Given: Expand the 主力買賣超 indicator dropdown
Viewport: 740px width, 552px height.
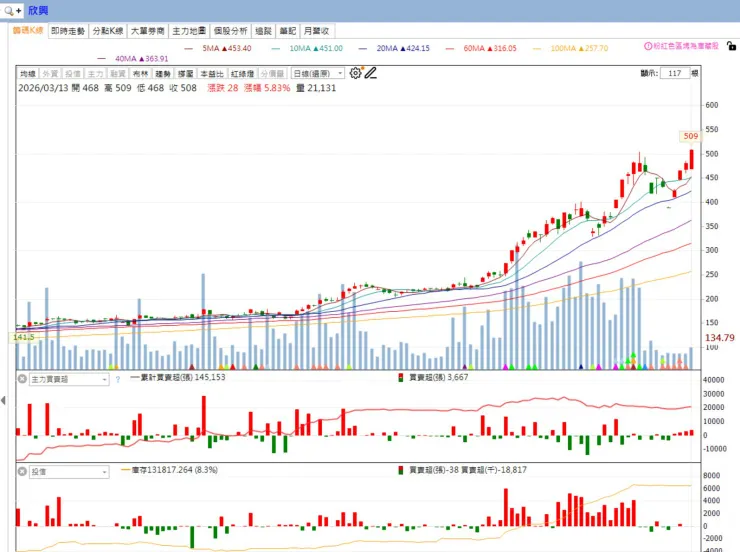Looking at the screenshot, I should (69, 379).
